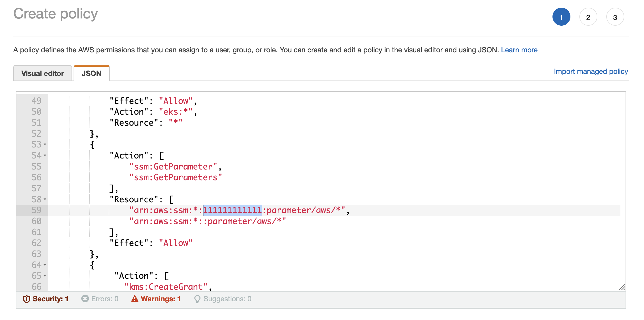Open the Learn more link
644x320 pixels.
[x=519, y=50]
